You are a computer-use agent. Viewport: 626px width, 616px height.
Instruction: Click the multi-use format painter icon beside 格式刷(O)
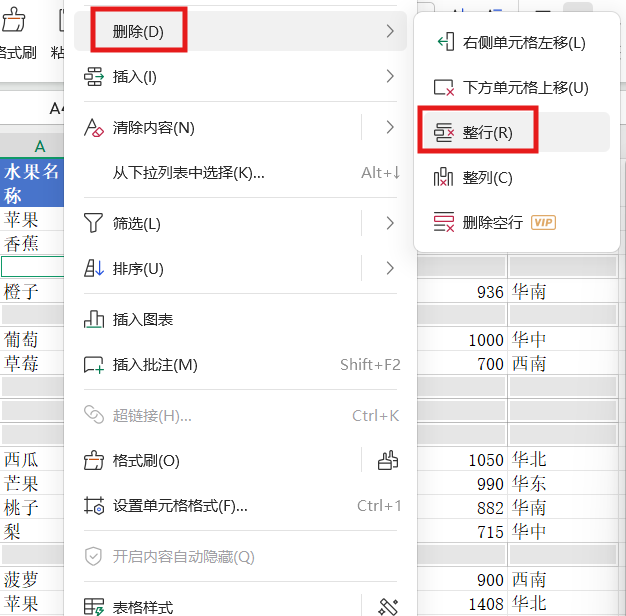[388, 460]
